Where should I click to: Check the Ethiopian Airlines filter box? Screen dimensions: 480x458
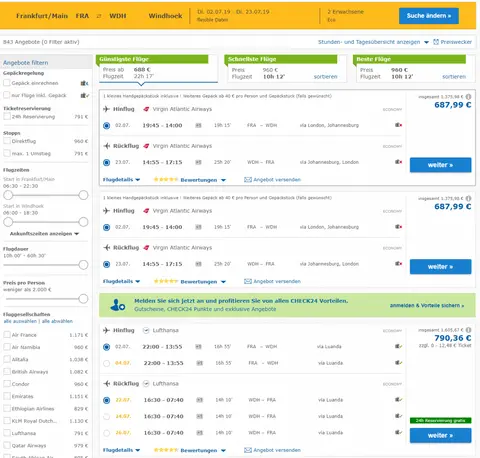pyautogui.click(x=7, y=408)
